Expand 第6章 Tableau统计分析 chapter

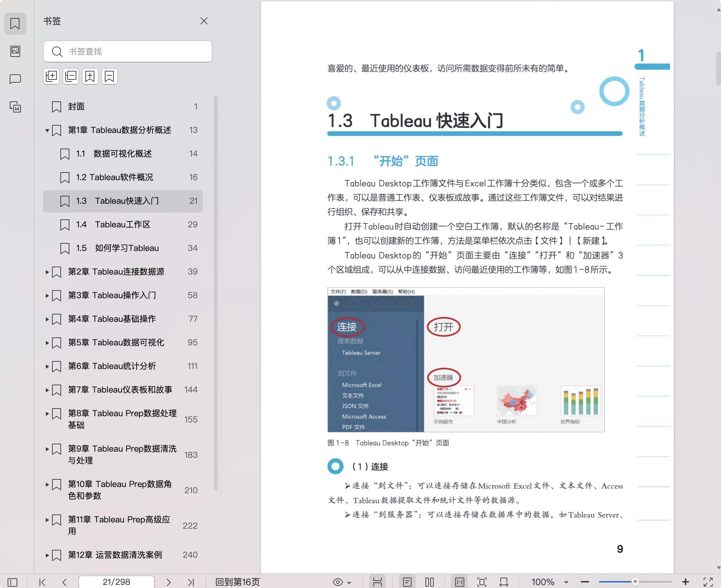[x=47, y=366]
